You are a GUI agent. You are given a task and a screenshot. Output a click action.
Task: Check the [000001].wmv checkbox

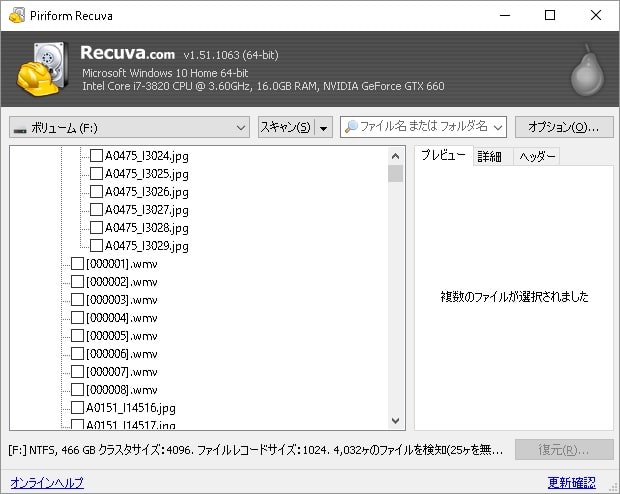click(x=77, y=263)
